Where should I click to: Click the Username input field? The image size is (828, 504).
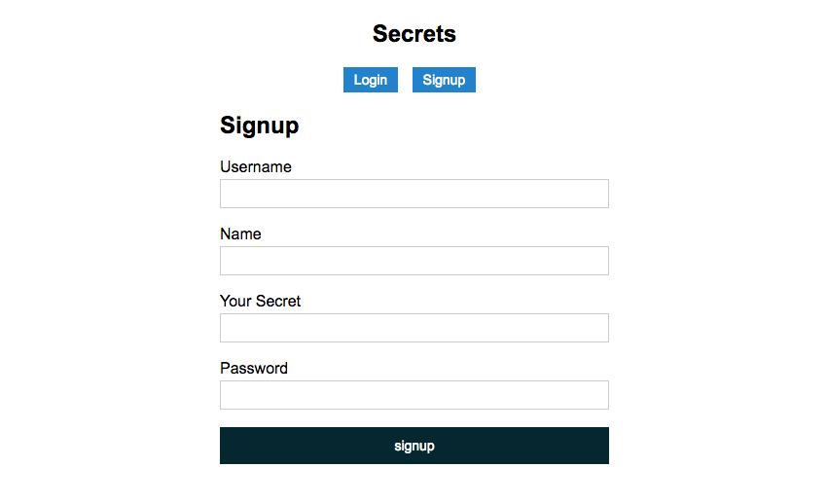[x=414, y=194]
